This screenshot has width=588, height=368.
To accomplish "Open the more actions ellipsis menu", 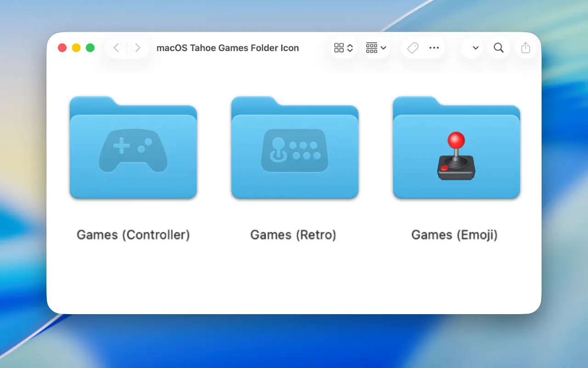I will 434,48.
